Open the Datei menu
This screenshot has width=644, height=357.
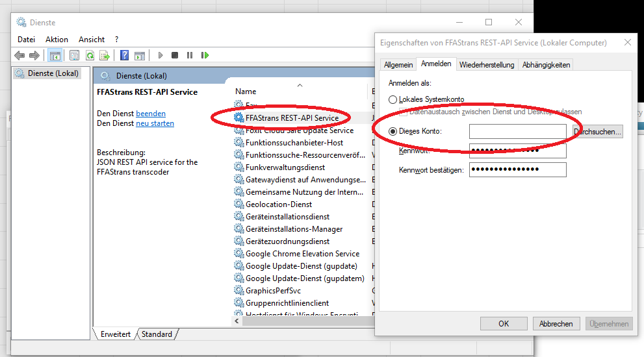click(x=26, y=40)
